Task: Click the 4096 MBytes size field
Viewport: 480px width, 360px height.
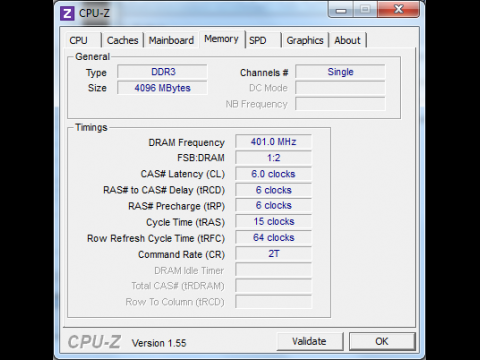Action: pos(162,88)
